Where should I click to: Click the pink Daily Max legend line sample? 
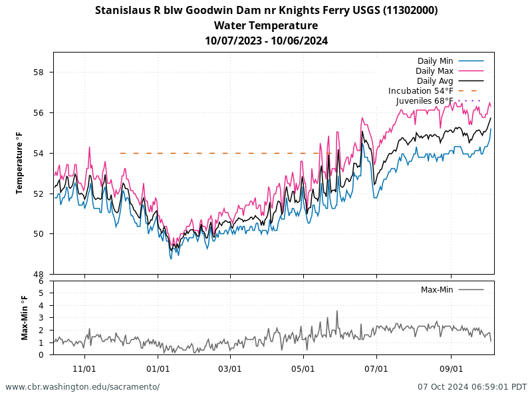pos(471,71)
